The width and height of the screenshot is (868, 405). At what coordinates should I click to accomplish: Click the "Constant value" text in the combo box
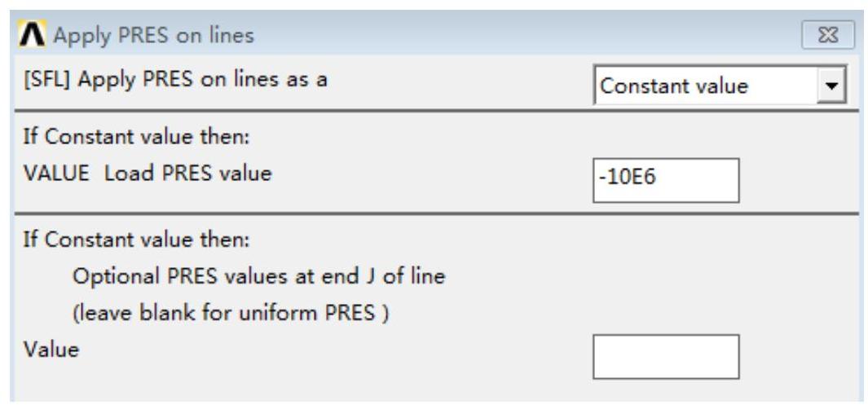pos(673,85)
